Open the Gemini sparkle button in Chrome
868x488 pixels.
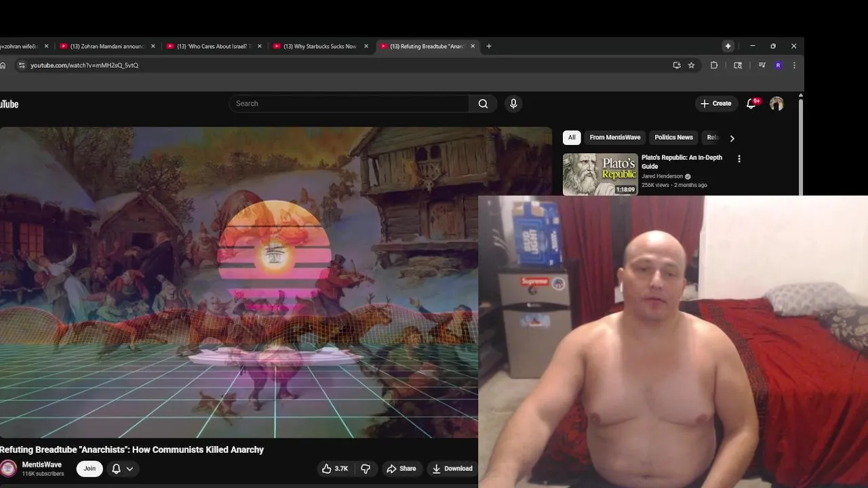[728, 46]
